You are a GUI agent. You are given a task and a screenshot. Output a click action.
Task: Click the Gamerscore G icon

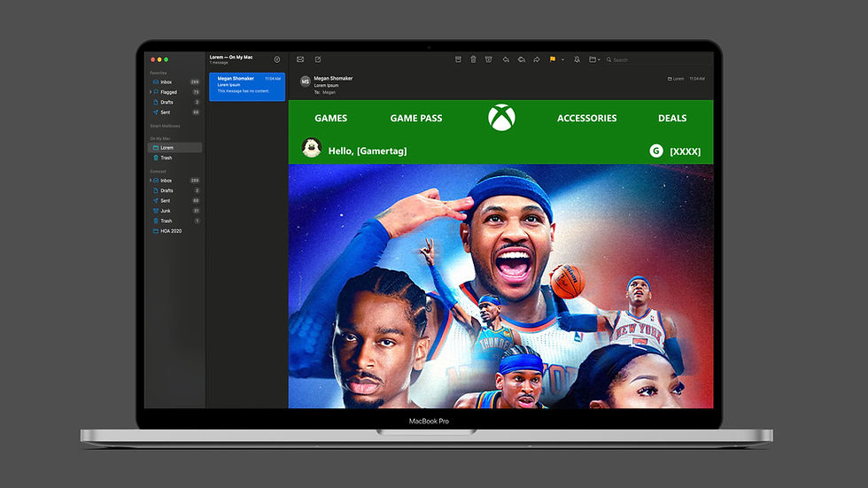click(x=656, y=151)
